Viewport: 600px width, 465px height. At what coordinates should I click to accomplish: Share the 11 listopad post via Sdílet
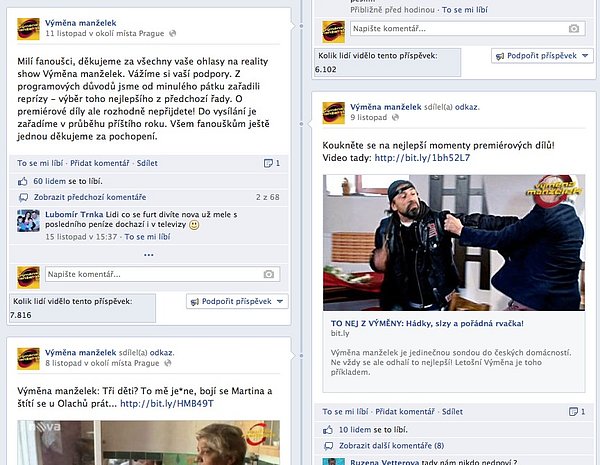(x=147, y=163)
